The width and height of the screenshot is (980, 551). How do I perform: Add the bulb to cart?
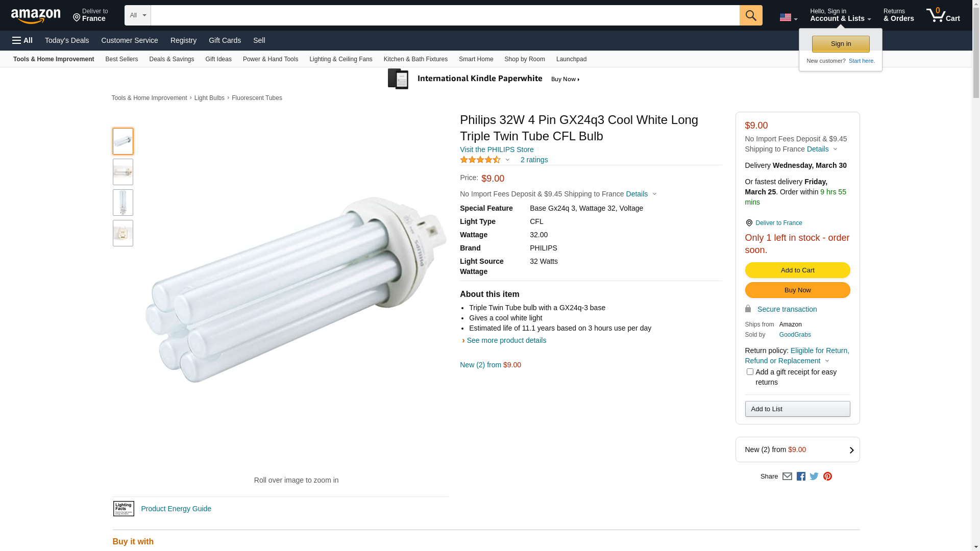(x=797, y=270)
